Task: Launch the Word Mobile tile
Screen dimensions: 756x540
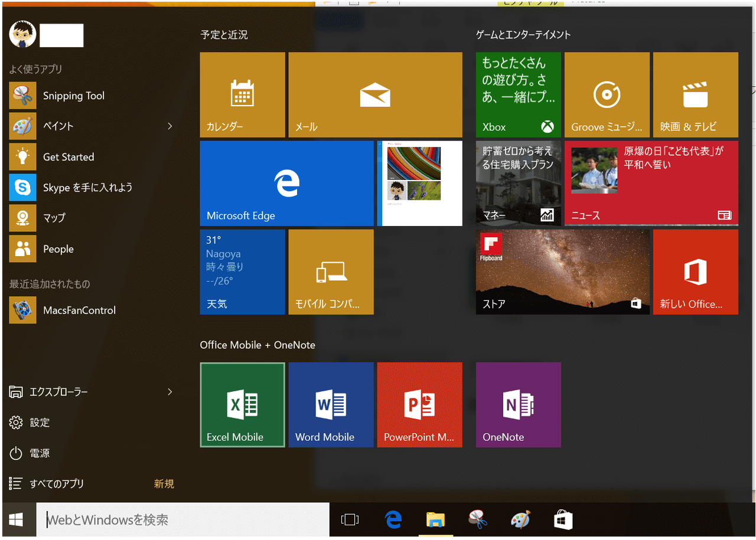Action: 331,405
